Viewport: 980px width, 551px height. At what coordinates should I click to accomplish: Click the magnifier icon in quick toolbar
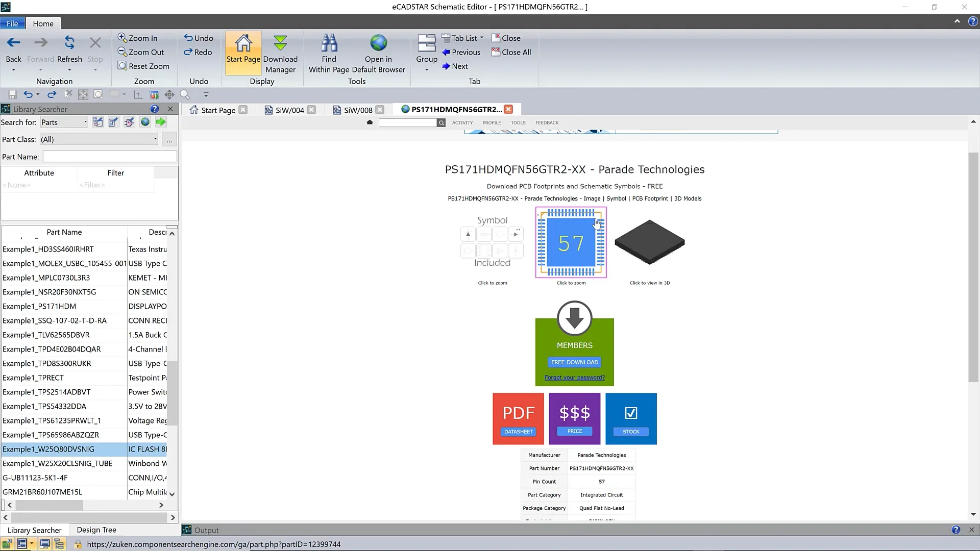185,95
